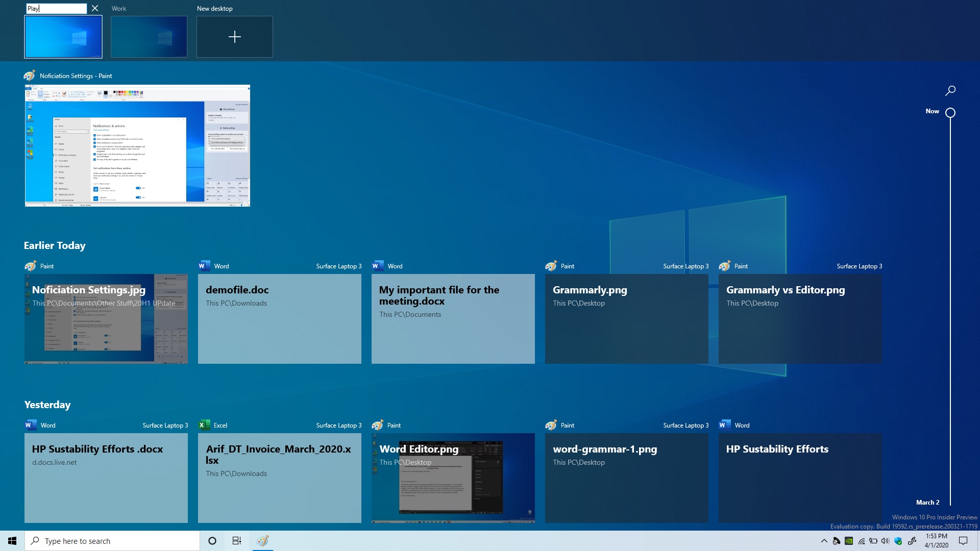Click the Yesterday heading
Image resolution: width=980 pixels, height=551 pixels.
coord(47,405)
